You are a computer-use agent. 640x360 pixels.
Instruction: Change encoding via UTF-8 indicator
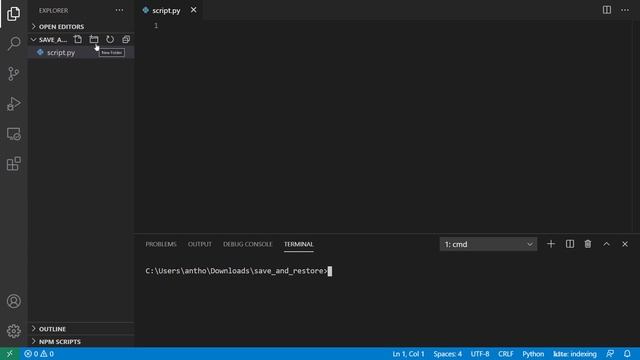(480, 353)
